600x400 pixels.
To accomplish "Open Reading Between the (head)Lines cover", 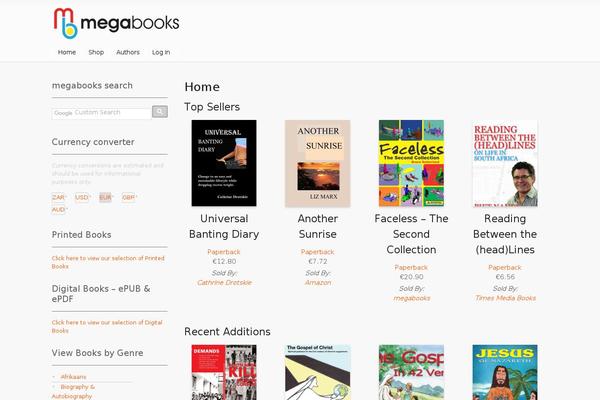I will pos(505,163).
